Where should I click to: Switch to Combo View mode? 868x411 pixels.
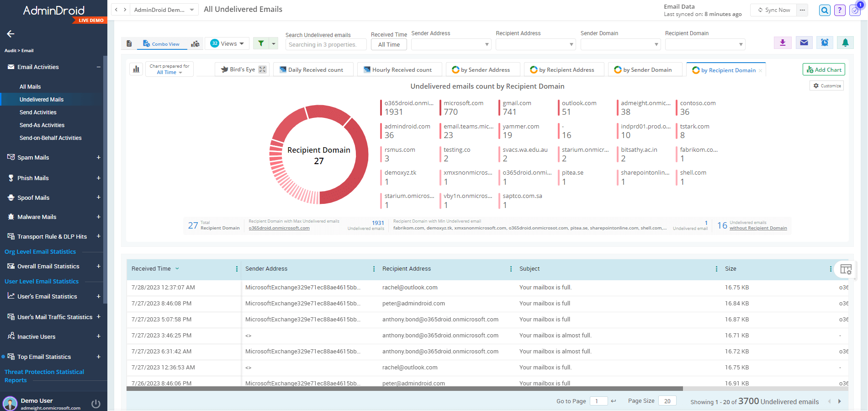coord(161,44)
